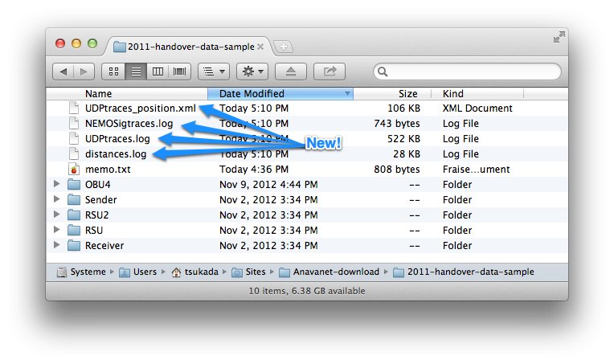Add a new tab with the plus button
The width and height of the screenshot is (614, 364).
coord(284,47)
